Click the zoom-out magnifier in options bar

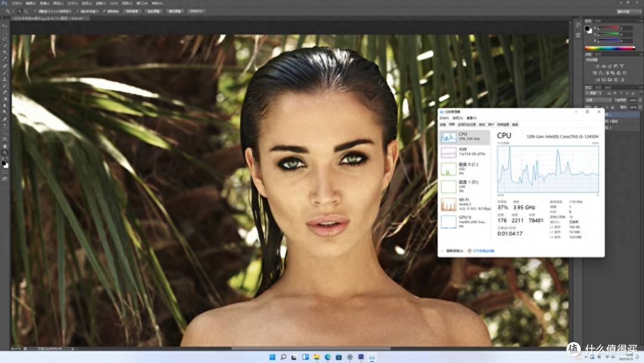[x=26, y=11]
